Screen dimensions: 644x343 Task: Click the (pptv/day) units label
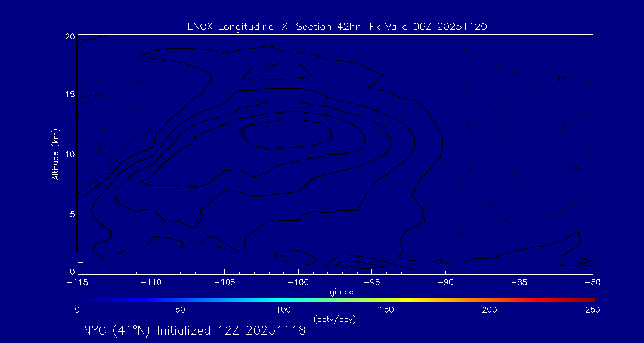pos(335,320)
